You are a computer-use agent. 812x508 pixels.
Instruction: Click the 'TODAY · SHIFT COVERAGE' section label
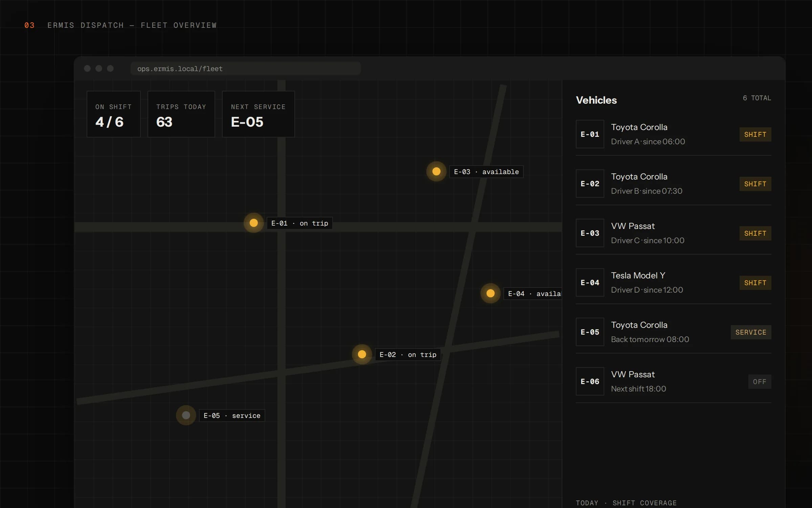pyautogui.click(x=626, y=503)
